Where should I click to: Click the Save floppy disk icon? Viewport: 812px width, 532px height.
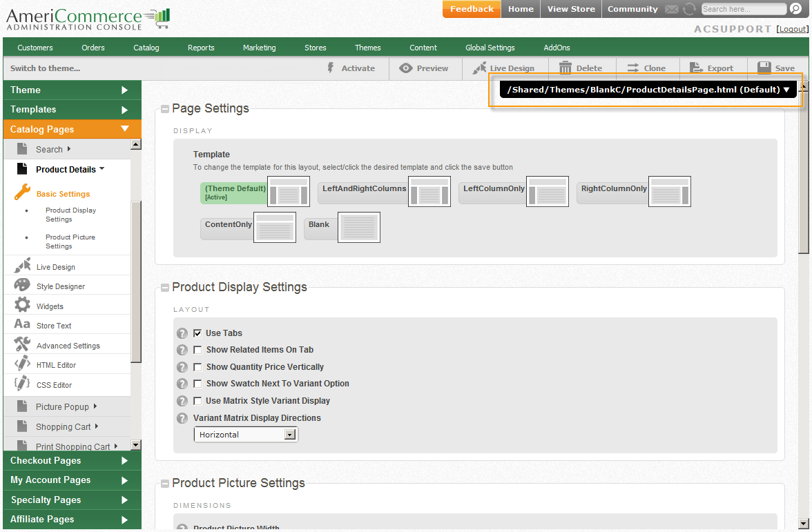(764, 68)
